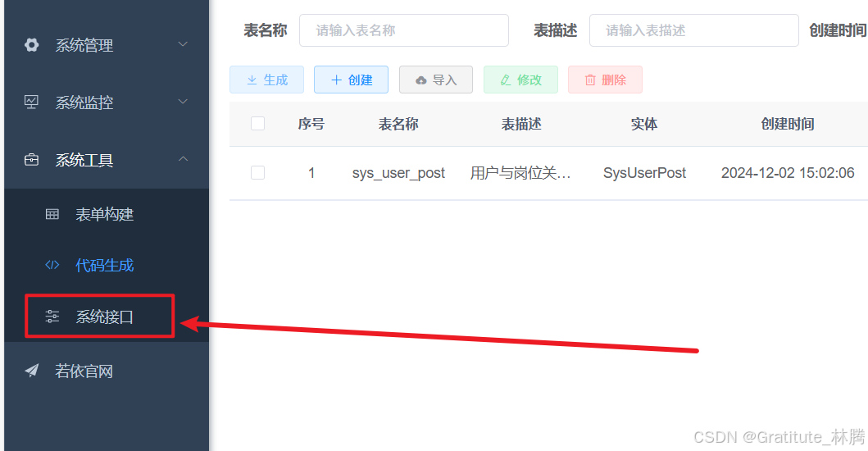Go to 表单构建 submenu item
This screenshot has width=868, height=451.
click(105, 214)
